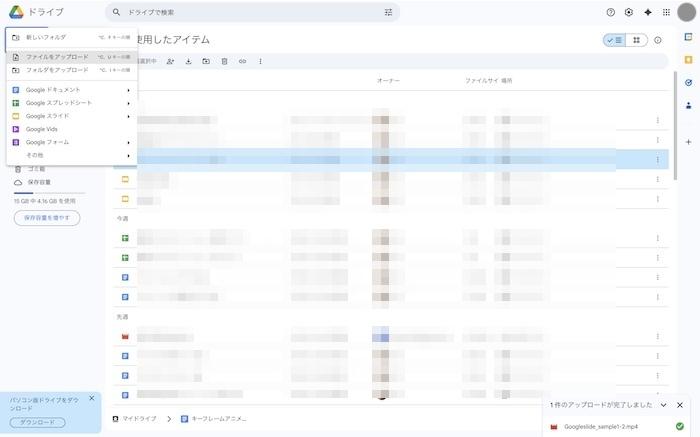Viewport: 700px width, 437px height.
Task: Show the details info icon
Action: pyautogui.click(x=658, y=40)
